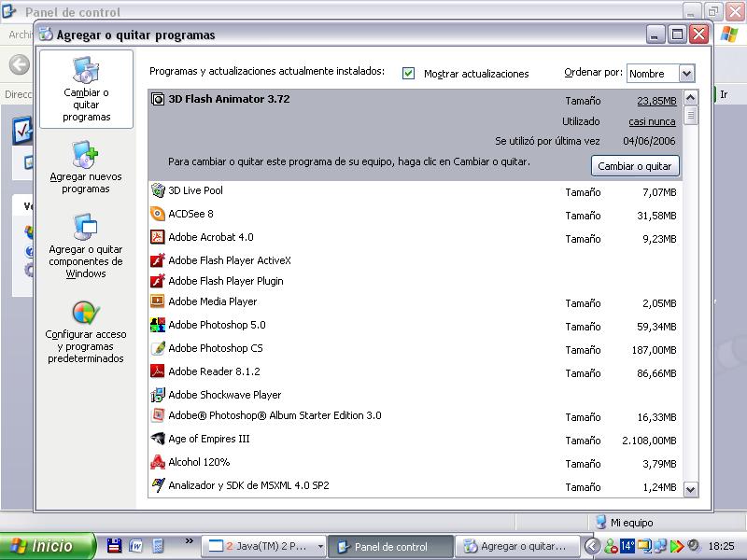Select Agregar o quitar componentes de Windows
The image size is (747, 560).
pos(86,227)
